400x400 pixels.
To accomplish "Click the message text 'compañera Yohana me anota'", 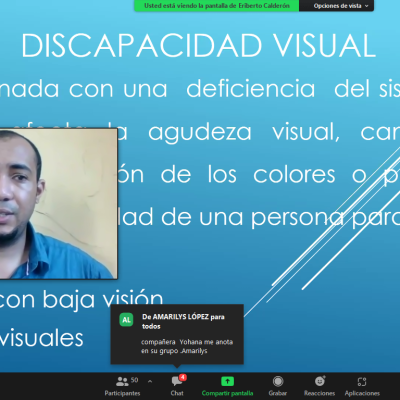I will pos(187,342).
